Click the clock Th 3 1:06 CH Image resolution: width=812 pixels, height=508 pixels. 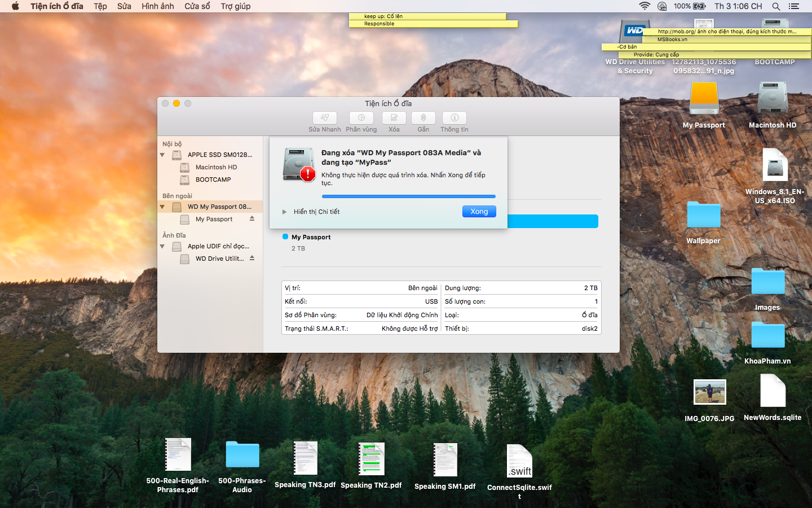coord(738,6)
